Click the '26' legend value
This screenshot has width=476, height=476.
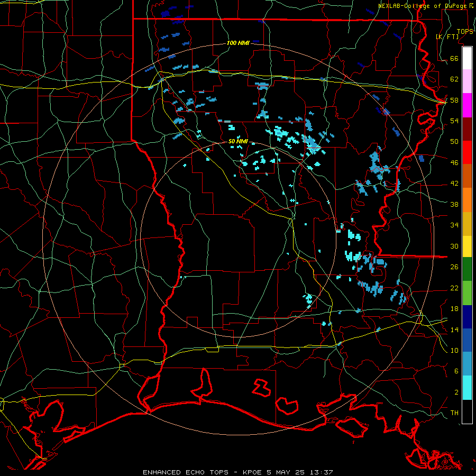click(454, 267)
